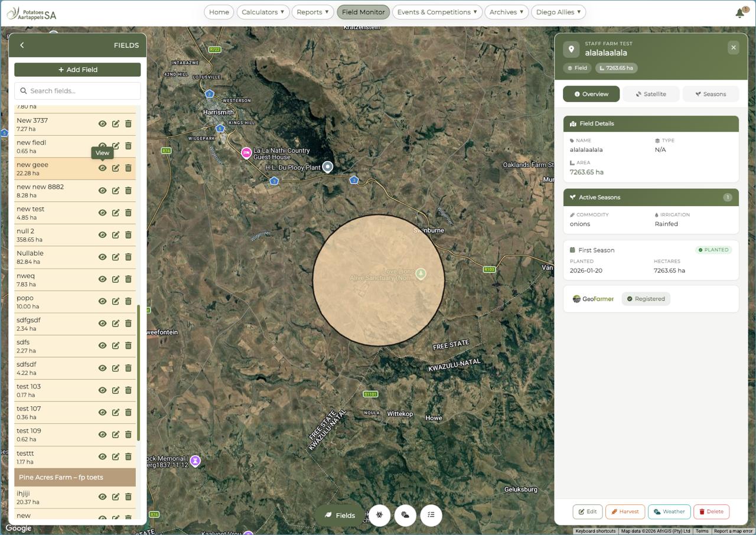Expand the Calculators dropdown menu
The height and width of the screenshot is (535, 756).
263,12
